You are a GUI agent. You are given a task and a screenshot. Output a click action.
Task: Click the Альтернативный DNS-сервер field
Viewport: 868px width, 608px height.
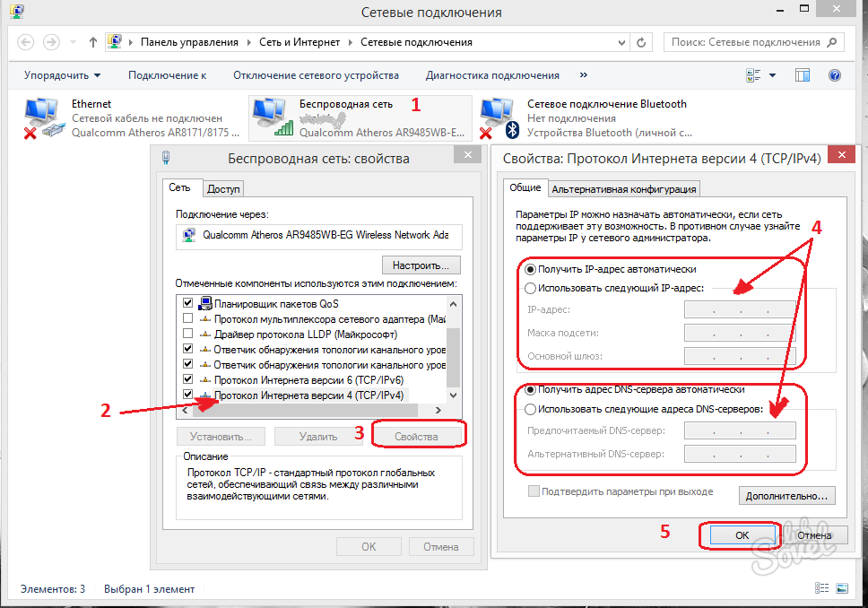740,454
